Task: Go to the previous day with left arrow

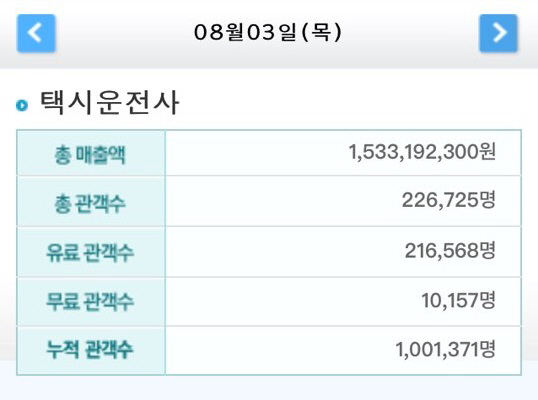Action: pyautogui.click(x=36, y=33)
